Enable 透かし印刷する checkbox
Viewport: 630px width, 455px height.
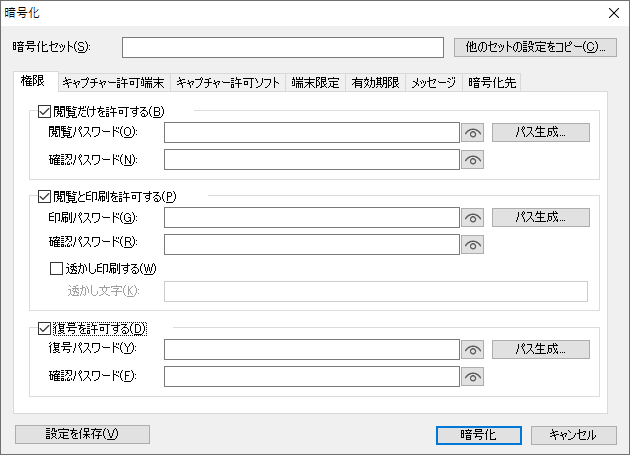[57, 268]
